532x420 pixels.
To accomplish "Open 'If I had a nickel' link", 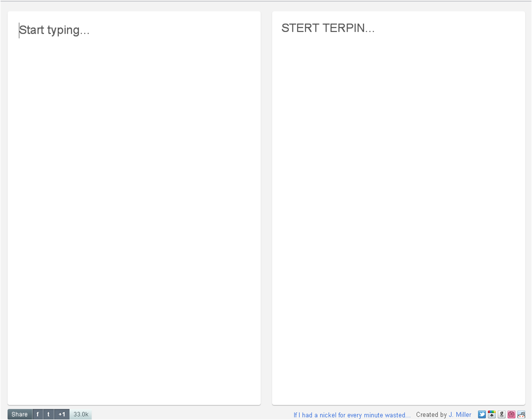I will click(x=352, y=415).
